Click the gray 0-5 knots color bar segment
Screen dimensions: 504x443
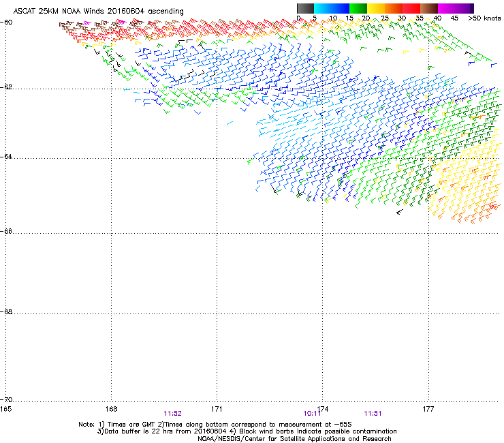pos(305,8)
